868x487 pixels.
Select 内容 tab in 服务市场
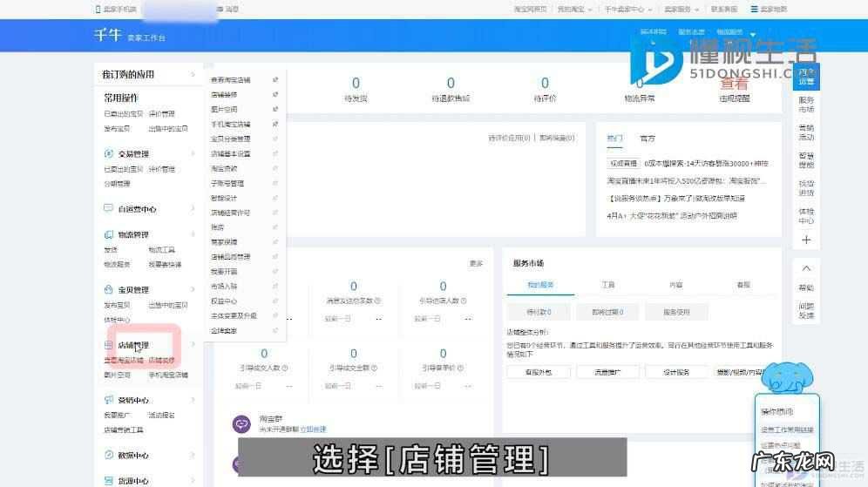[x=676, y=285]
